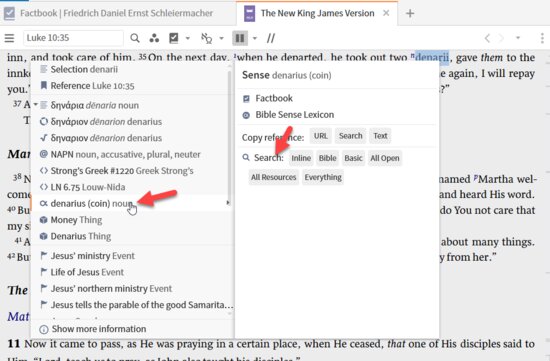
Task: Expand the visual filters dropdown arrow
Action: 188,38
